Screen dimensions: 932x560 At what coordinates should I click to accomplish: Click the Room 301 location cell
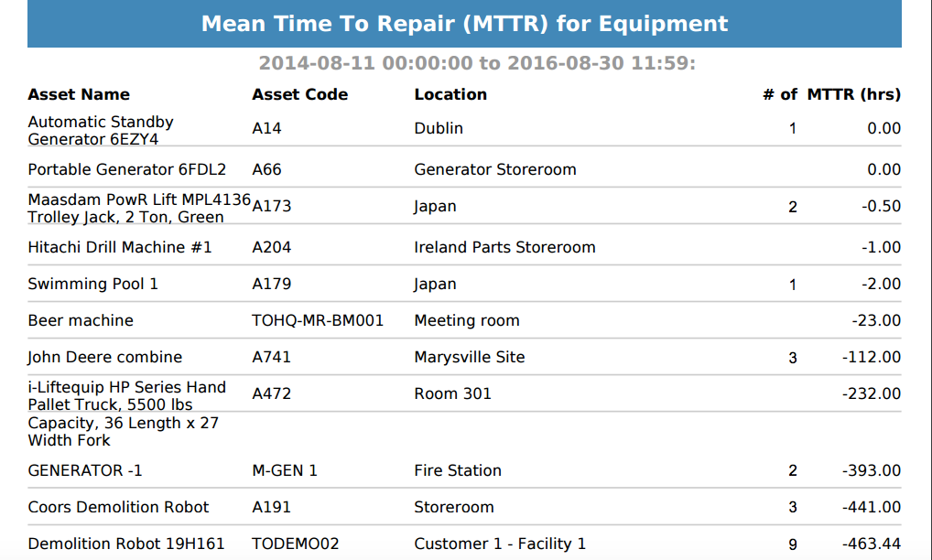pos(453,393)
